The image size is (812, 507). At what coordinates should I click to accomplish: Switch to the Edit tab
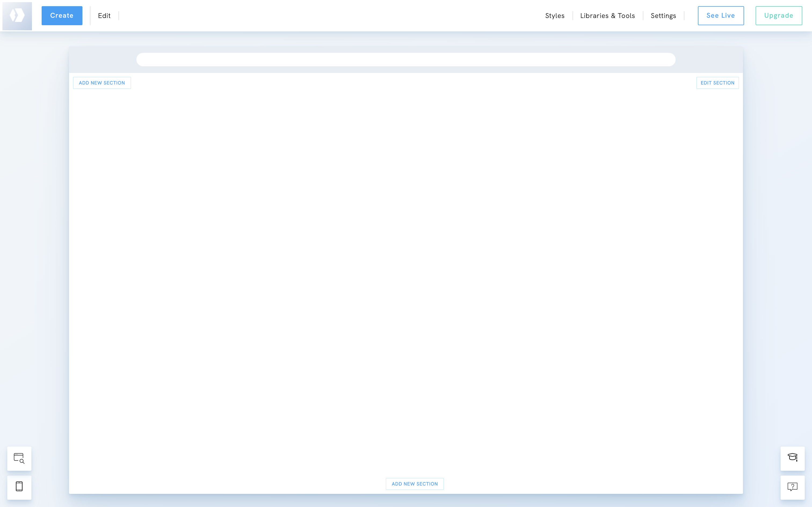point(104,16)
